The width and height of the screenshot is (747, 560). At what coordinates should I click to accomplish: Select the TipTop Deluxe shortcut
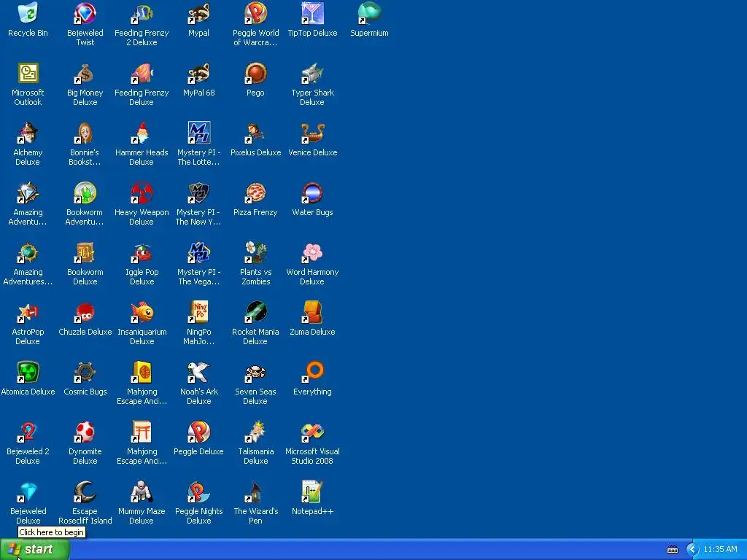312,13
